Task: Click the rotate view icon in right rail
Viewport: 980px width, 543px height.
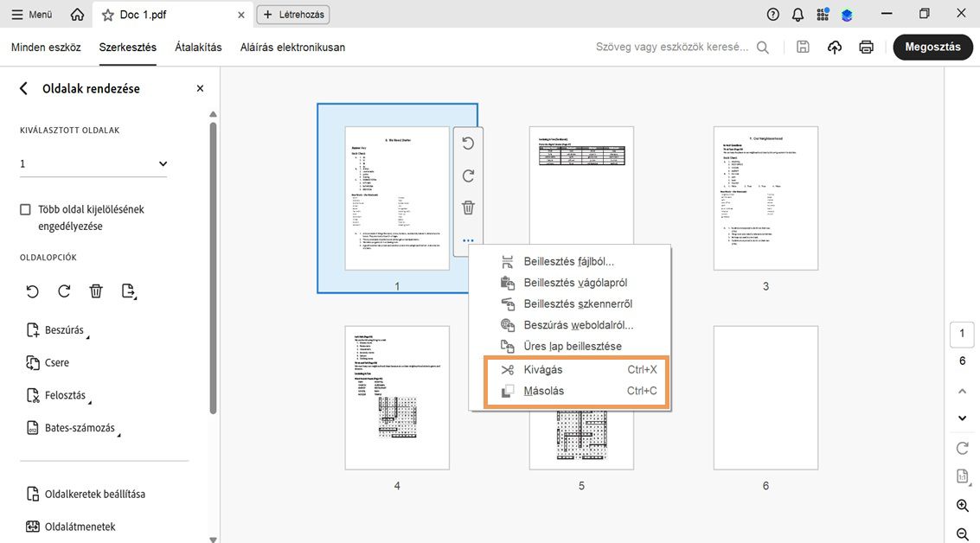Action: 963,448
